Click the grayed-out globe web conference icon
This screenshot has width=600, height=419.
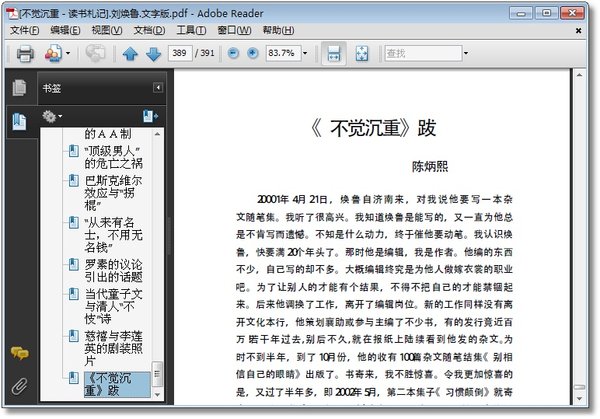pos(95,53)
